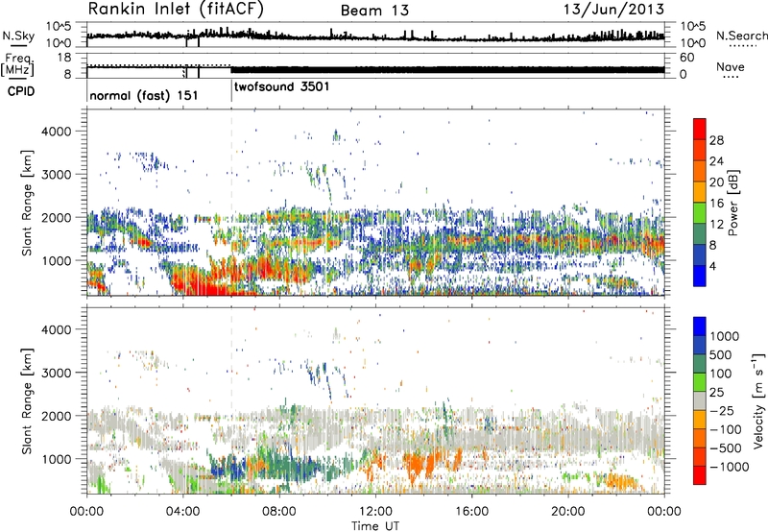Click the '2000' tick on the velocity panel
The height and width of the screenshot is (532, 768).
[56, 416]
